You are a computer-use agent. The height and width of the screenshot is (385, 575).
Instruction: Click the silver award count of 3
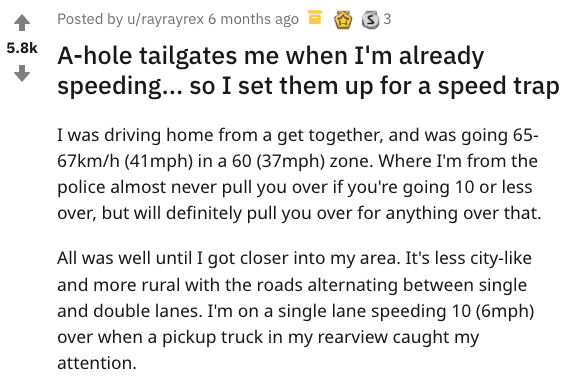pyautogui.click(x=387, y=19)
